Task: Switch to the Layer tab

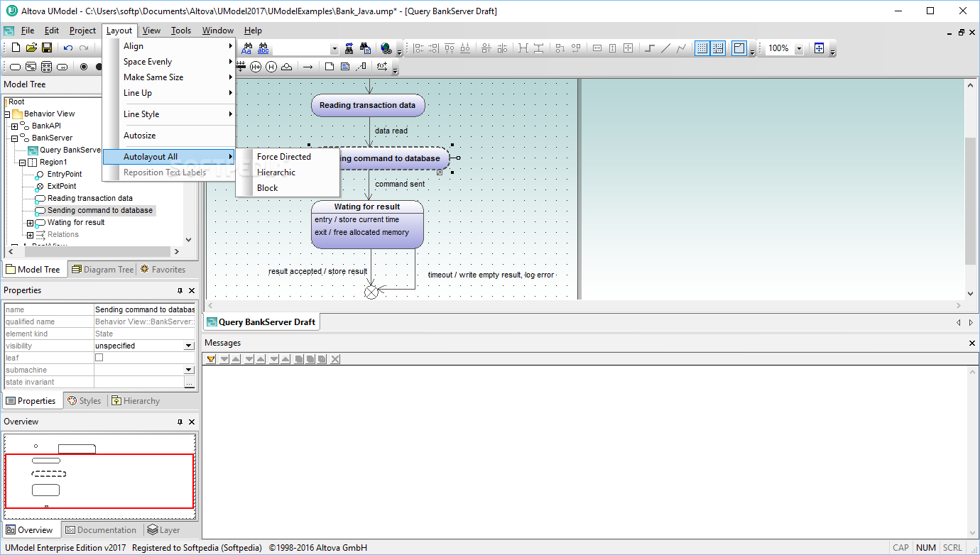Action: [164, 530]
